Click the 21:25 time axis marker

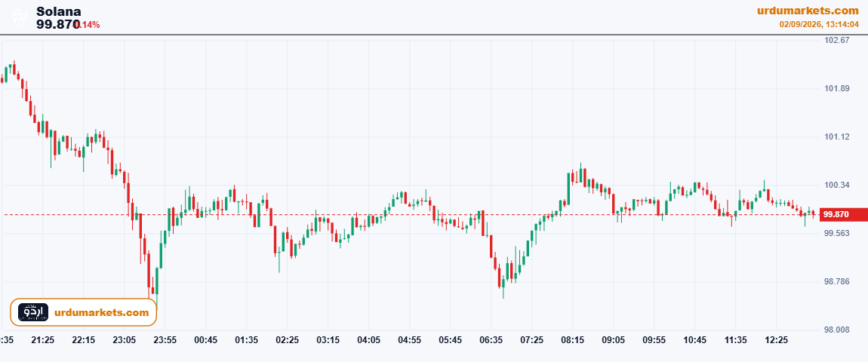coord(42,339)
